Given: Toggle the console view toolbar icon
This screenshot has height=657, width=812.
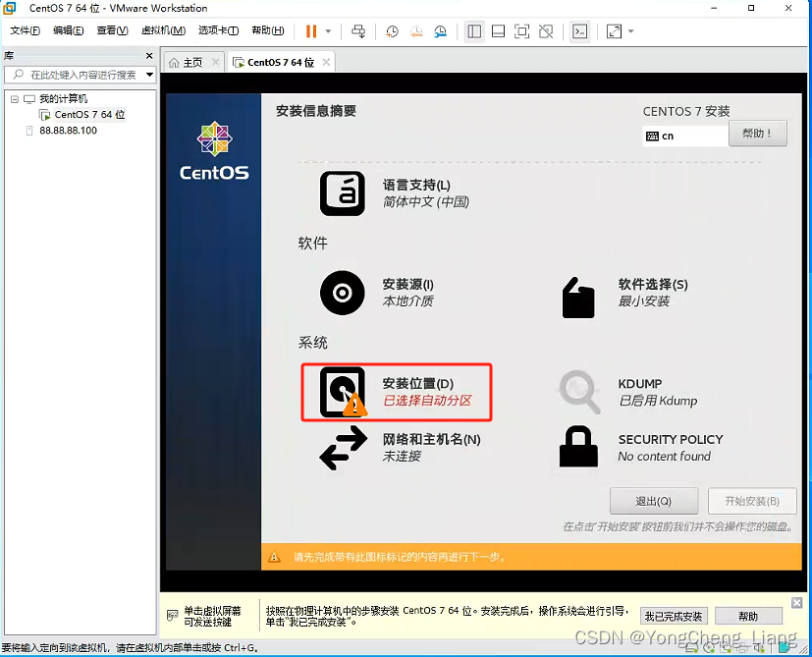Looking at the screenshot, I should [x=580, y=31].
